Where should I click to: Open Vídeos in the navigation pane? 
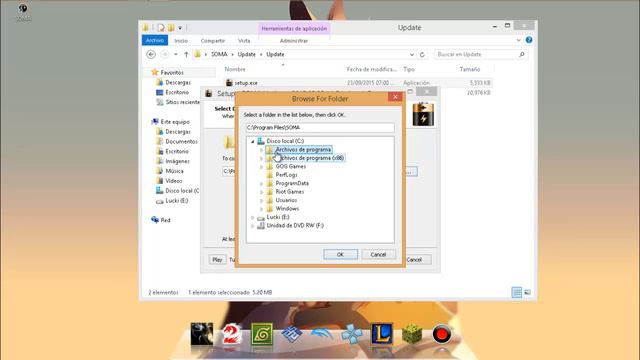(173, 181)
